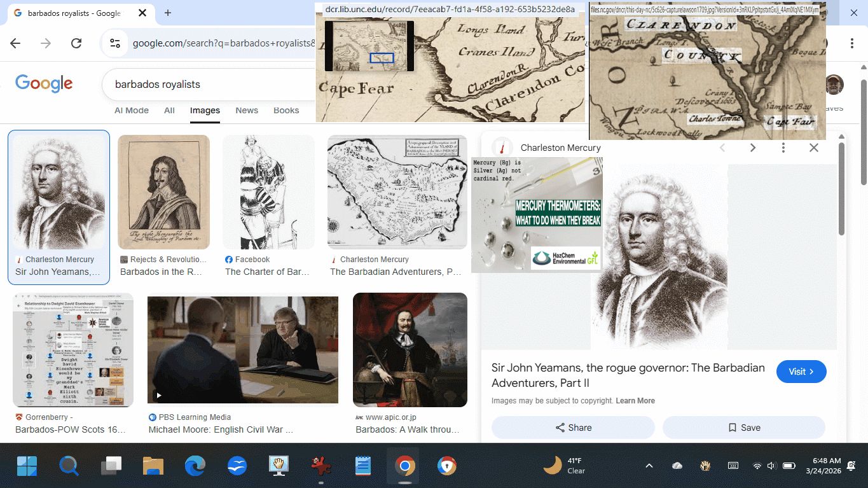Expand hidden system tray icons
The width and height of the screenshot is (868, 488).
point(649,466)
